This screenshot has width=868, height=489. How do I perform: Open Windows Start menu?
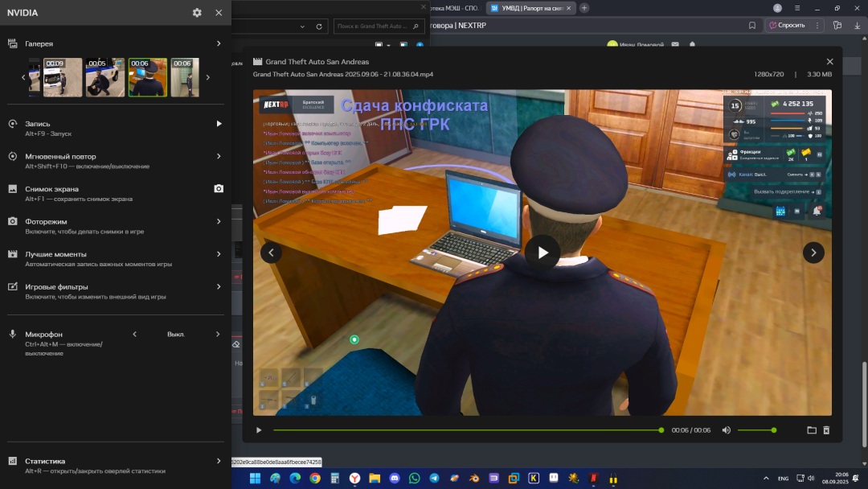click(256, 478)
